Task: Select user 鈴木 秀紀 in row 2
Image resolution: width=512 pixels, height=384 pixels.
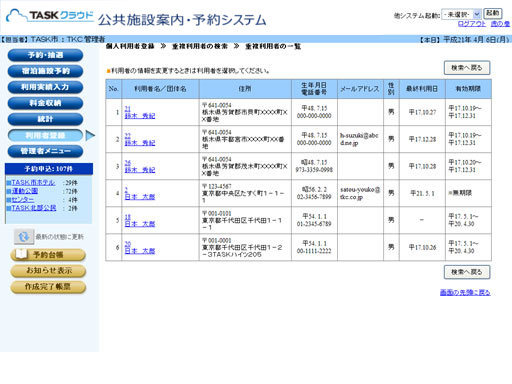Action: [140, 143]
